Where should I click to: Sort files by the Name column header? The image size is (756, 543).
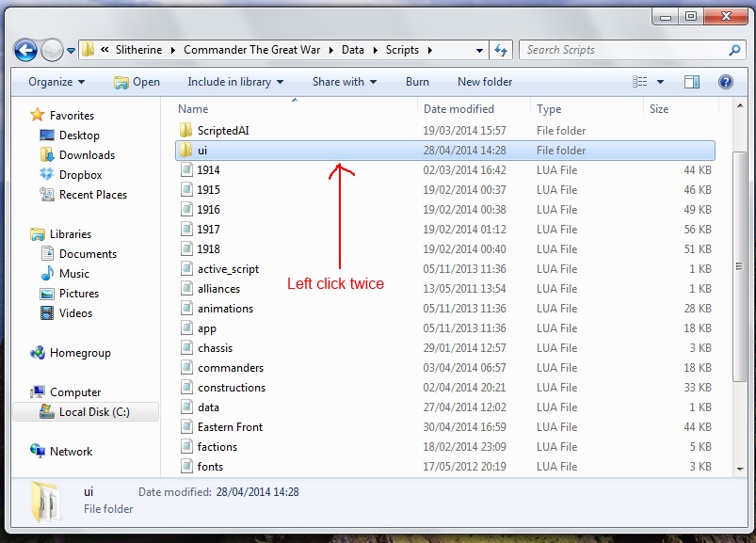tap(295, 109)
